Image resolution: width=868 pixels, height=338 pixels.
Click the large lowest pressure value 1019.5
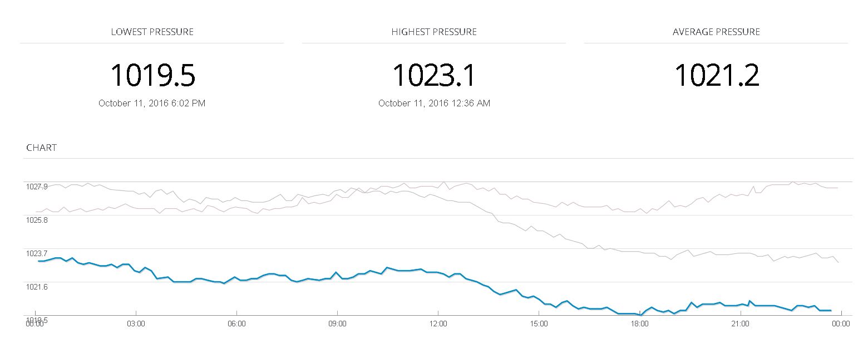(152, 75)
